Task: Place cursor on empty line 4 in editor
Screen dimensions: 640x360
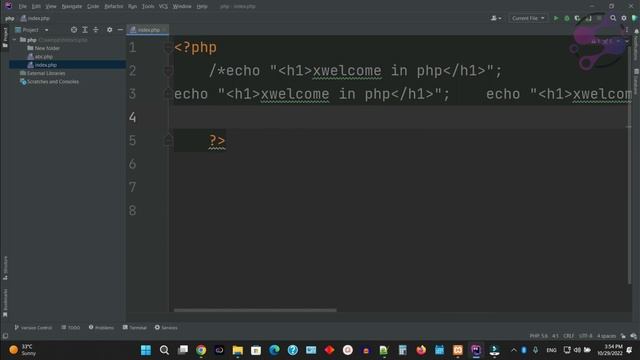Action: pos(400,118)
